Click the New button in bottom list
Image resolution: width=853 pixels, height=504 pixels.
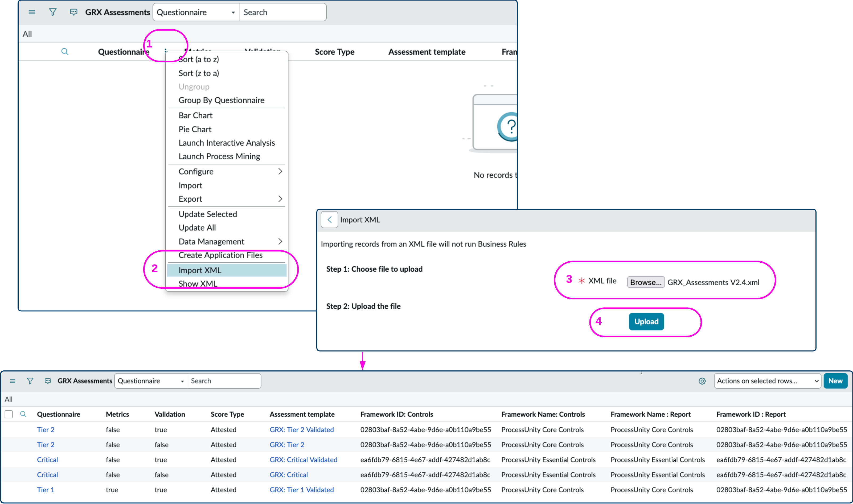[835, 381]
